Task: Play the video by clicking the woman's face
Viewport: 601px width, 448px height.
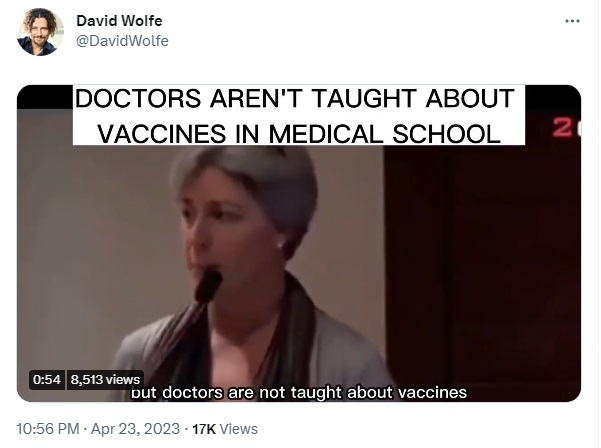Action: click(x=226, y=222)
